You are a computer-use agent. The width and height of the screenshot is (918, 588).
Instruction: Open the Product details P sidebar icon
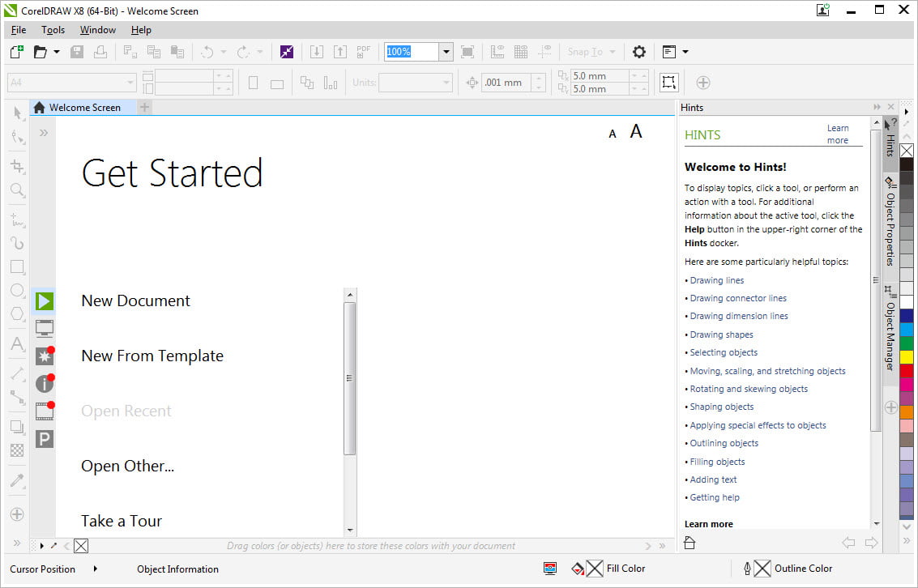click(x=45, y=438)
